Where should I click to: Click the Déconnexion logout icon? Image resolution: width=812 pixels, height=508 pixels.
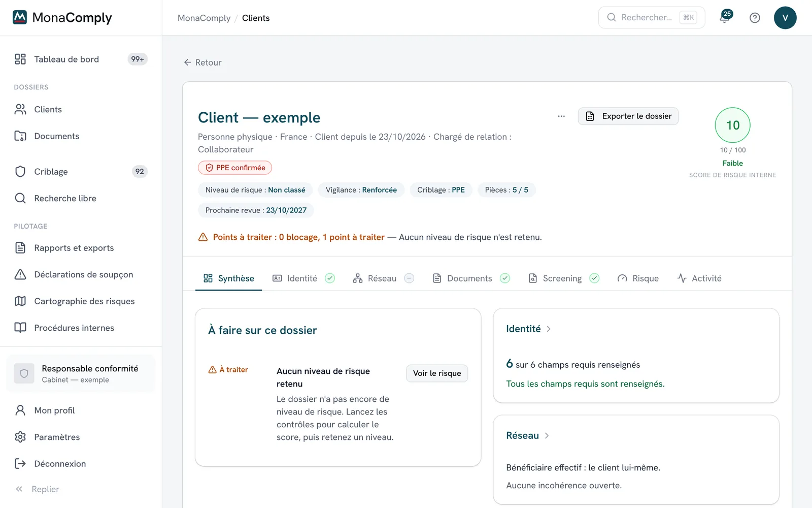coord(20,464)
